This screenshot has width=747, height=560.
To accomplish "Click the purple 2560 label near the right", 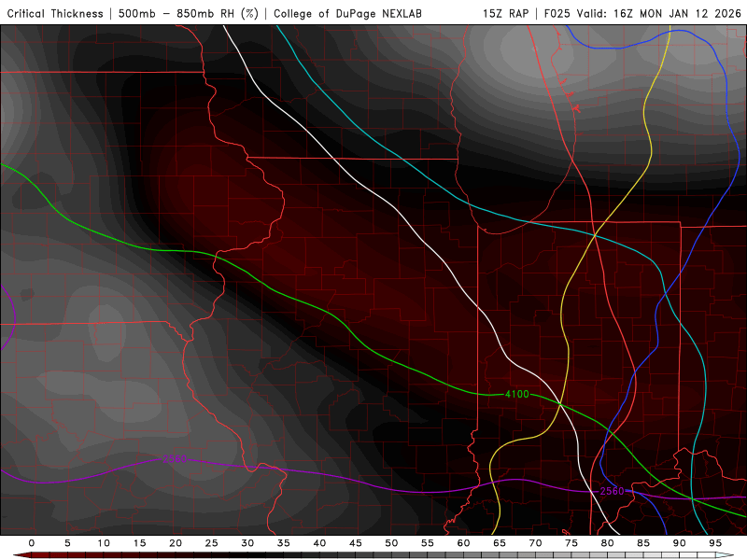I will [613, 491].
